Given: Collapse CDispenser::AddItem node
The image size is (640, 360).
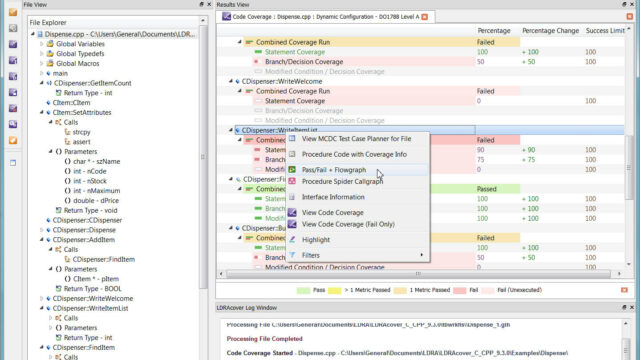Looking at the screenshot, I should point(41,240).
